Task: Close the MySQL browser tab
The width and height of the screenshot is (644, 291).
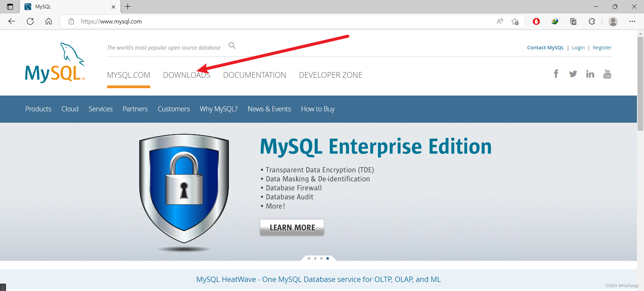Action: (113, 7)
